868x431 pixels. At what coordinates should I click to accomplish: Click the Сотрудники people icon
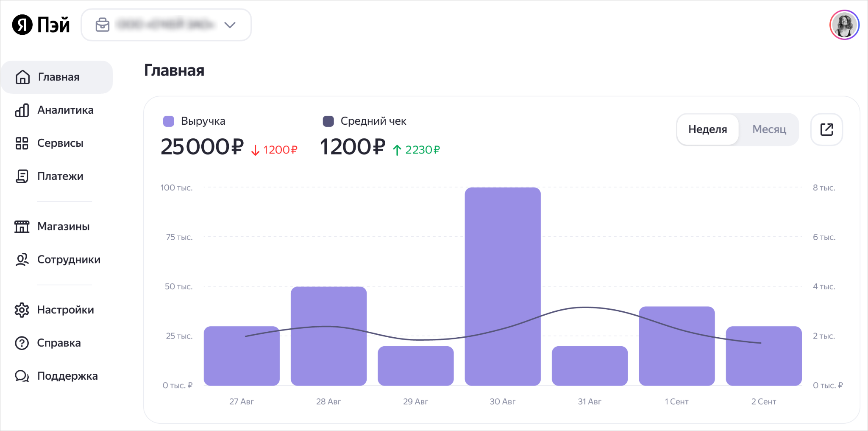tap(22, 260)
